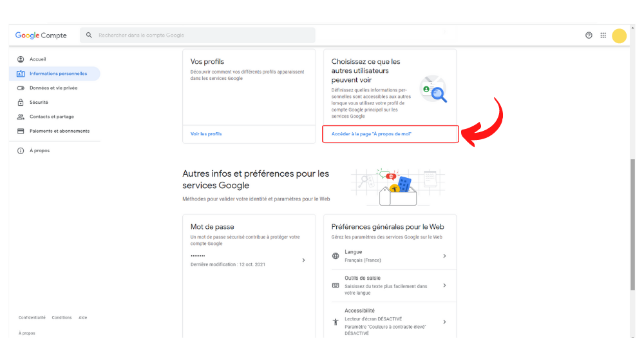Expand the Langue chevron arrow

(x=444, y=256)
